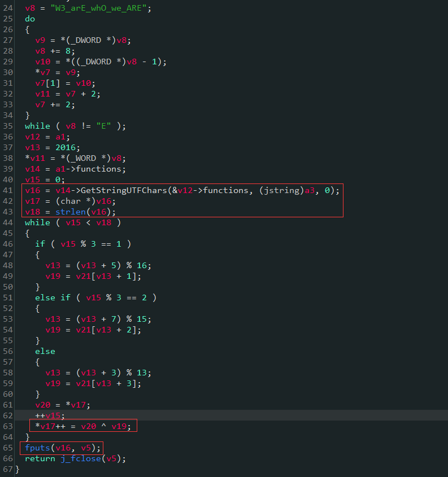Click the 'v7 += 2' statement
448x477 pixels.
(x=55, y=104)
